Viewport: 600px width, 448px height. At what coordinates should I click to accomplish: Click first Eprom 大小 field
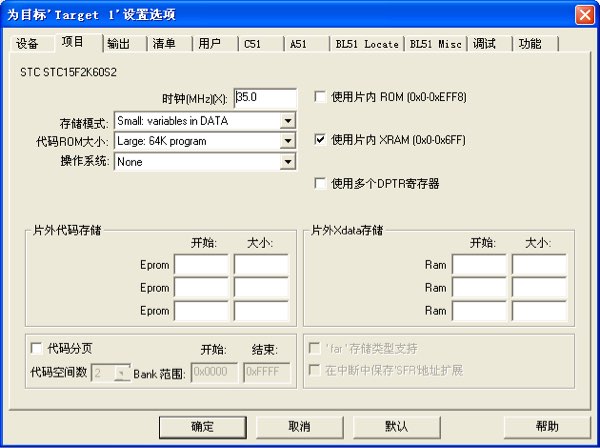261,265
